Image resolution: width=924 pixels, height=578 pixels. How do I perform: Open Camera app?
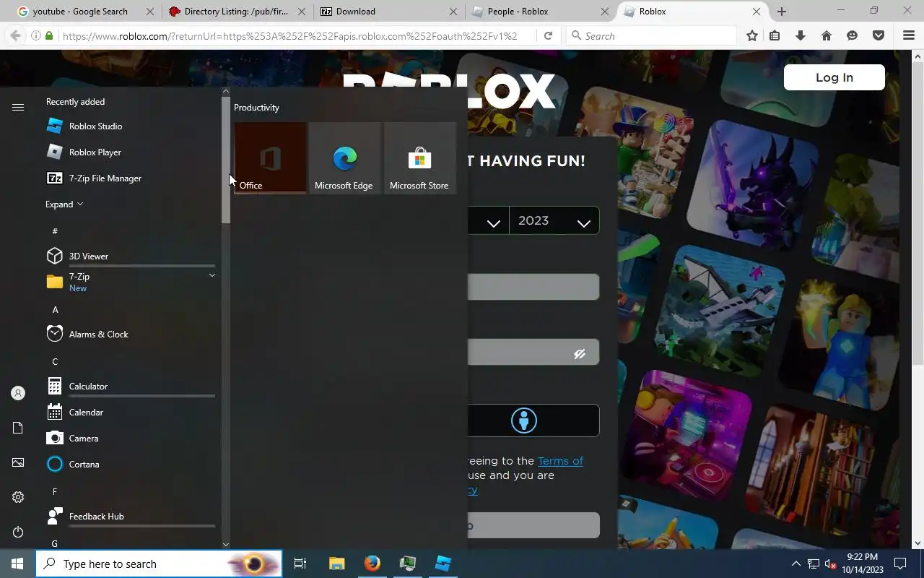click(130, 439)
